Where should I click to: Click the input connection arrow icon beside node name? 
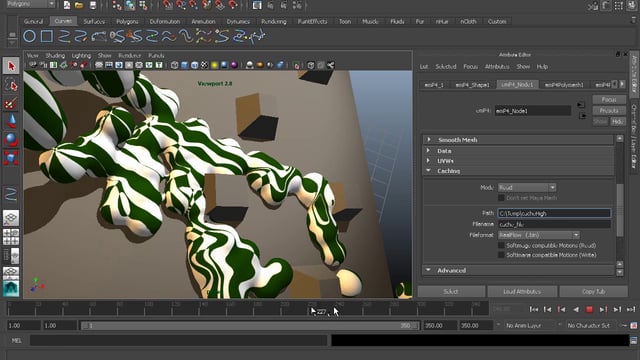[581, 105]
